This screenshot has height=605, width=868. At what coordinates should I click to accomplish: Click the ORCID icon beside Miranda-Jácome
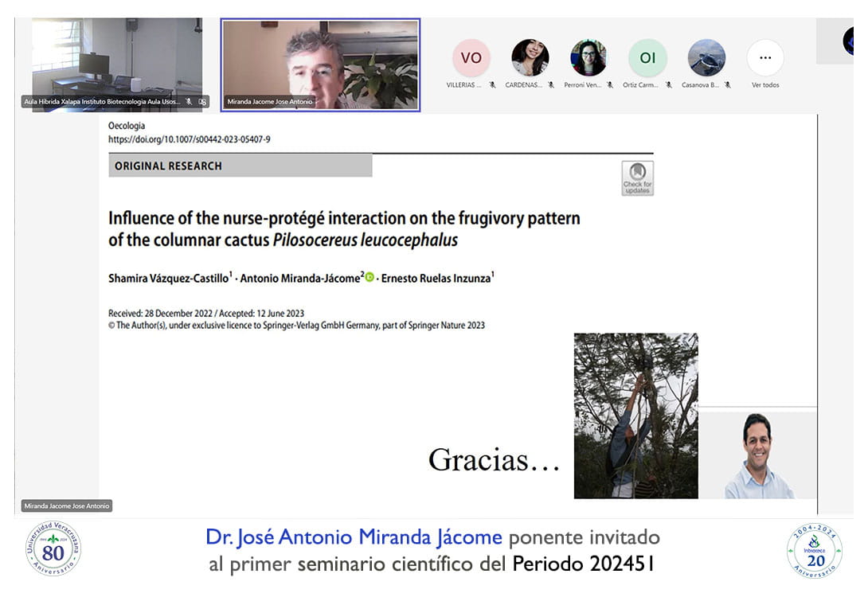point(369,277)
